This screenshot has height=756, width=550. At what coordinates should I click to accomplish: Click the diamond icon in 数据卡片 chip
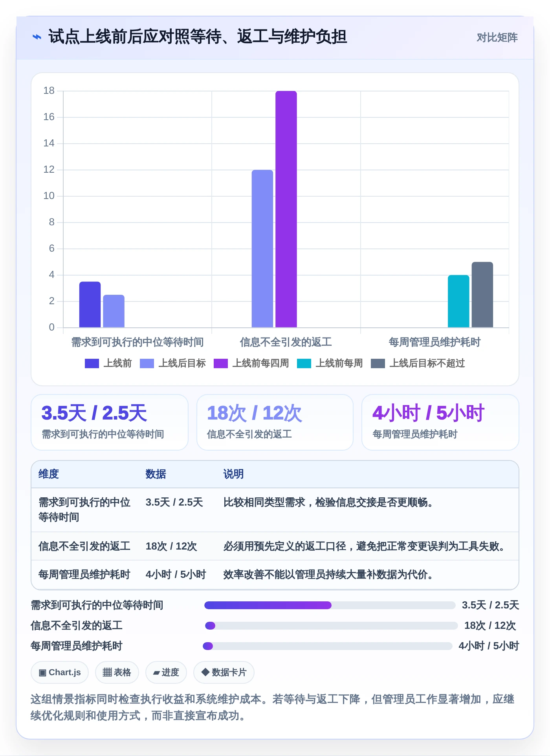point(205,672)
